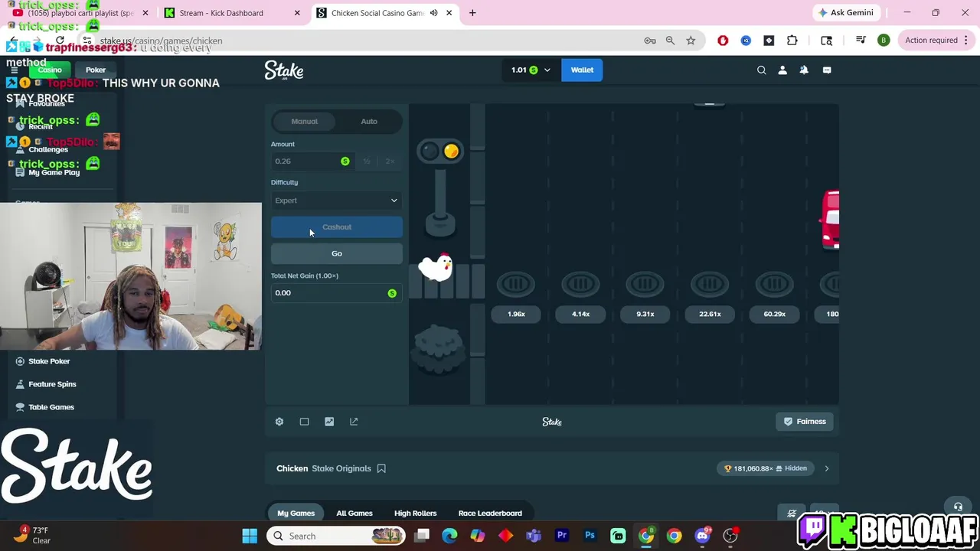
Task: Select the Race Leaderboard tab
Action: 490,514
